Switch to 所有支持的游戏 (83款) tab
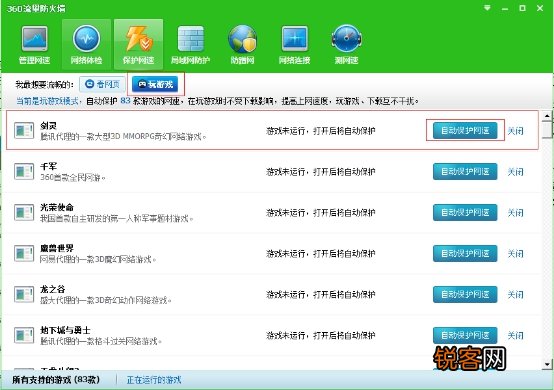The image size is (554, 390). tap(56, 380)
